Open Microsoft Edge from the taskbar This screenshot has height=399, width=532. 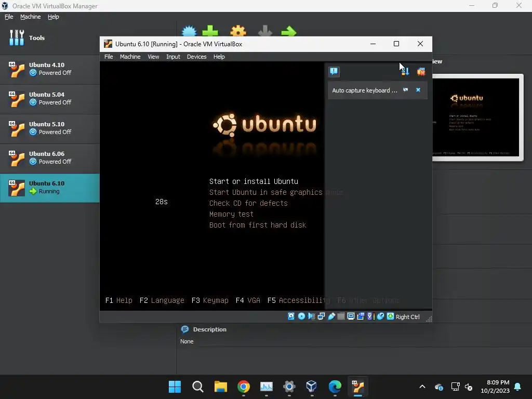coord(335,387)
